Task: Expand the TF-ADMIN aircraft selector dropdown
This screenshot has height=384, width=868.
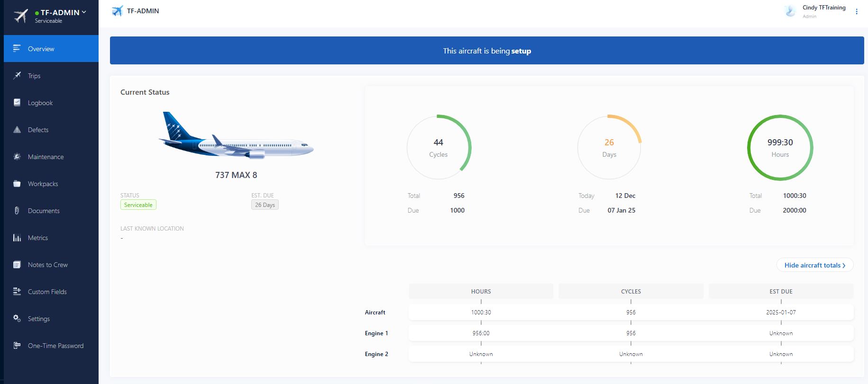Action: pyautogui.click(x=84, y=12)
